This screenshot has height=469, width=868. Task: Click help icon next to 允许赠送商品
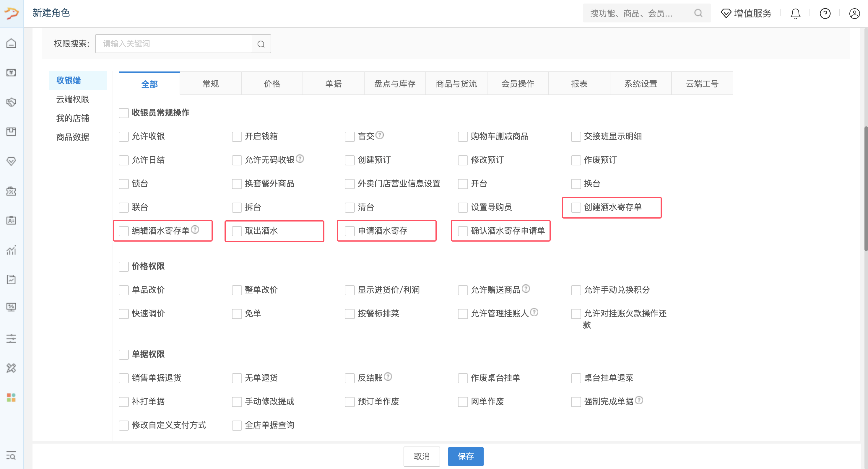point(526,289)
